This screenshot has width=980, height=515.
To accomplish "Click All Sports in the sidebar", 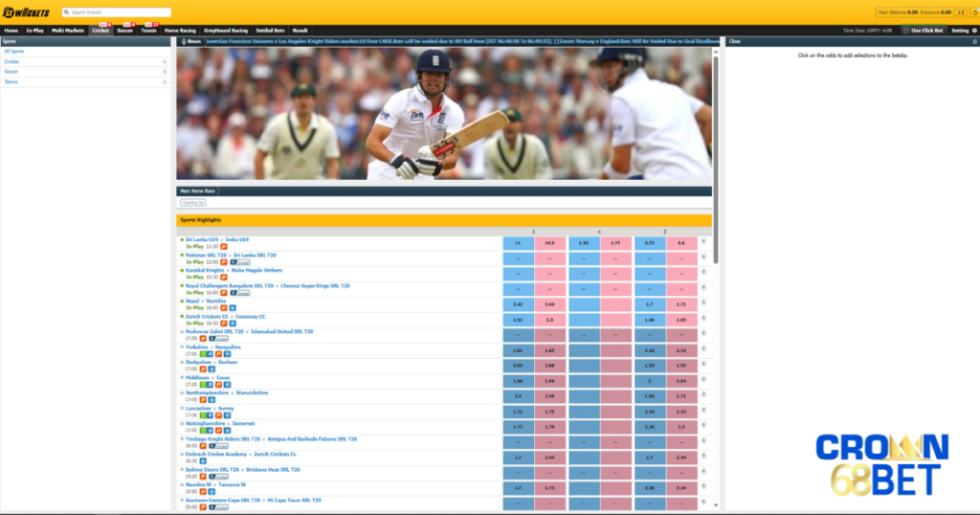I will click(14, 52).
